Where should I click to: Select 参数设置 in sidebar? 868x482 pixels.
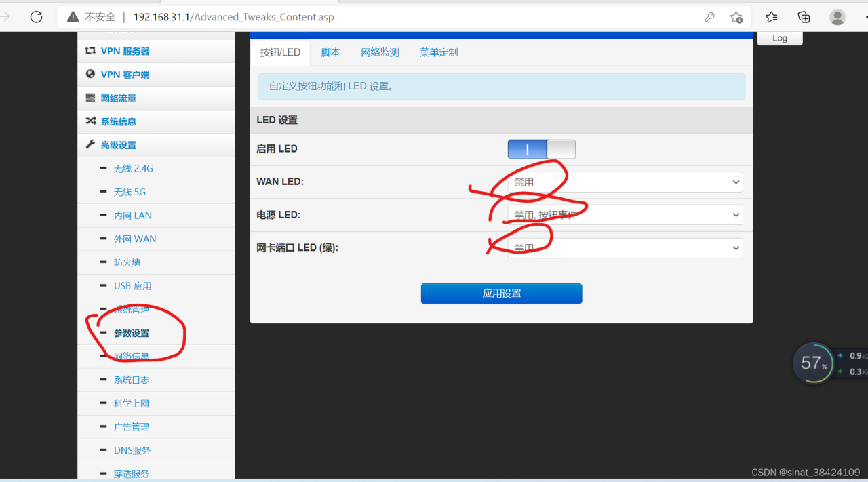point(132,333)
